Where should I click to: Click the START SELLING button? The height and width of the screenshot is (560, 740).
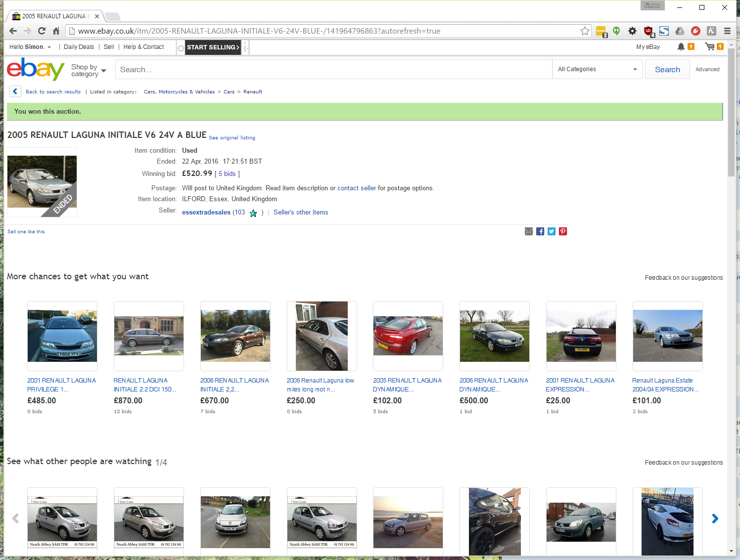pyautogui.click(x=213, y=47)
